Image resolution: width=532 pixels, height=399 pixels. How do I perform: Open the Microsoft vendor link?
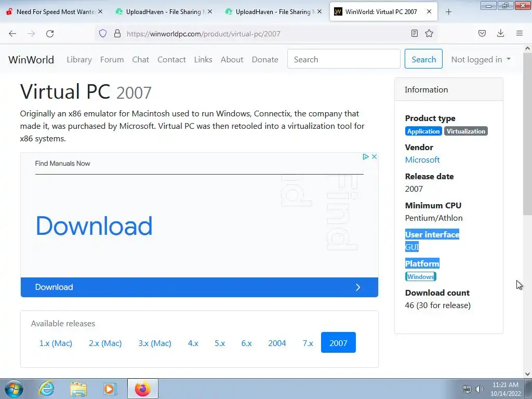point(422,159)
